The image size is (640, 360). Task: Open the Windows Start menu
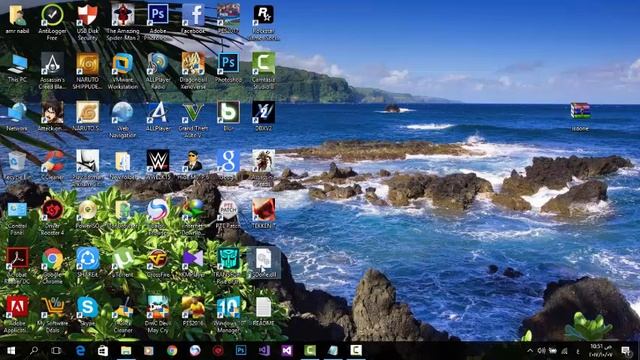click(x=11, y=351)
